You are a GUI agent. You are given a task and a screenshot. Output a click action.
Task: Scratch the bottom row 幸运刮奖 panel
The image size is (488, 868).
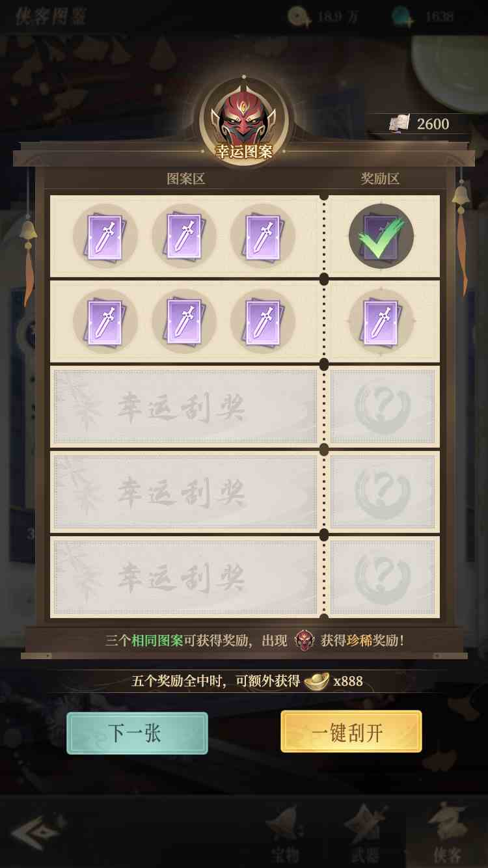[x=185, y=576]
